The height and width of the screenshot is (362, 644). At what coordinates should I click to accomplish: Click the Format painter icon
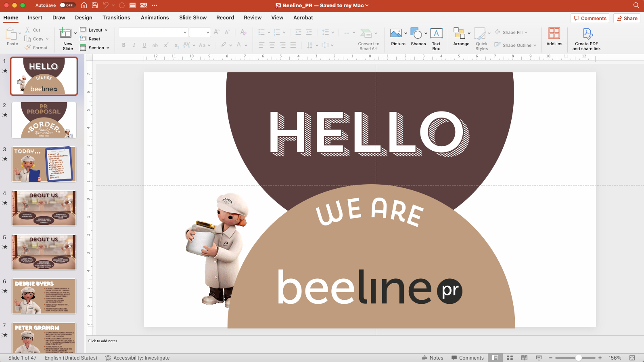[x=27, y=48]
